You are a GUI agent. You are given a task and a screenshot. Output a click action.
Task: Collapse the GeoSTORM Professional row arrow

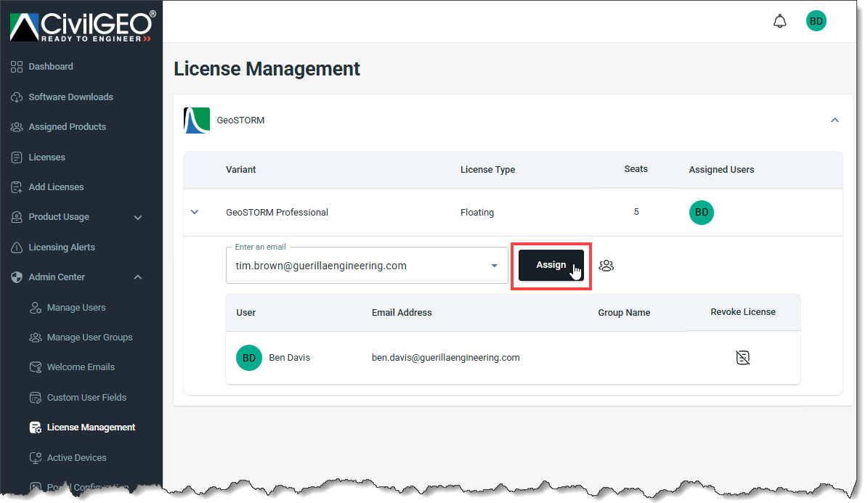[194, 212]
